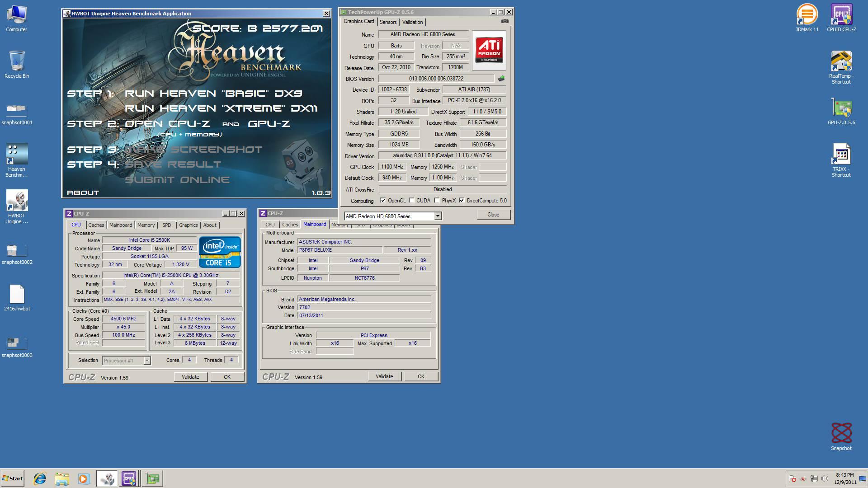This screenshot has width=868, height=488.
Task: Select the 2416.hwbot file icon
Action: click(x=17, y=298)
